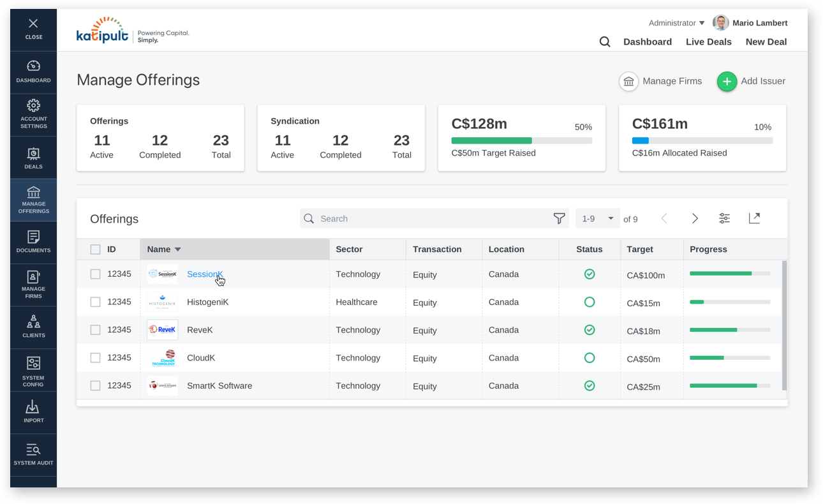Check the CloudK row checkbox
This screenshot has width=823, height=504.
96,358
